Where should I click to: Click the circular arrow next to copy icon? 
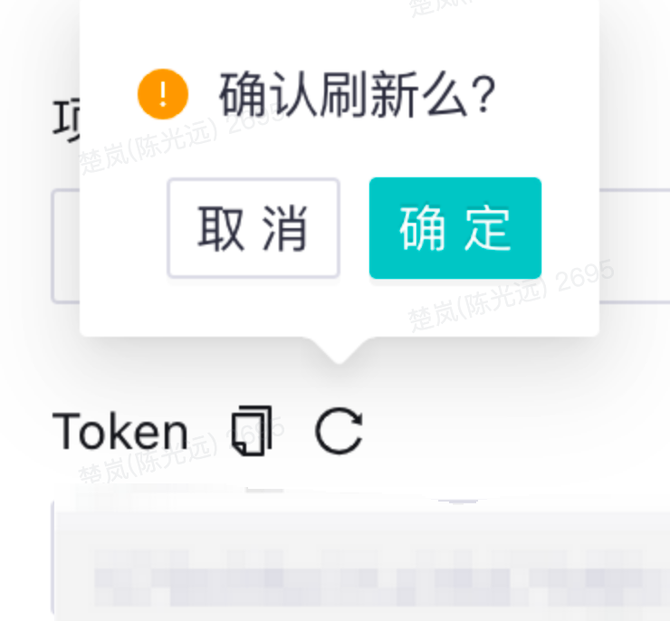coord(339,430)
